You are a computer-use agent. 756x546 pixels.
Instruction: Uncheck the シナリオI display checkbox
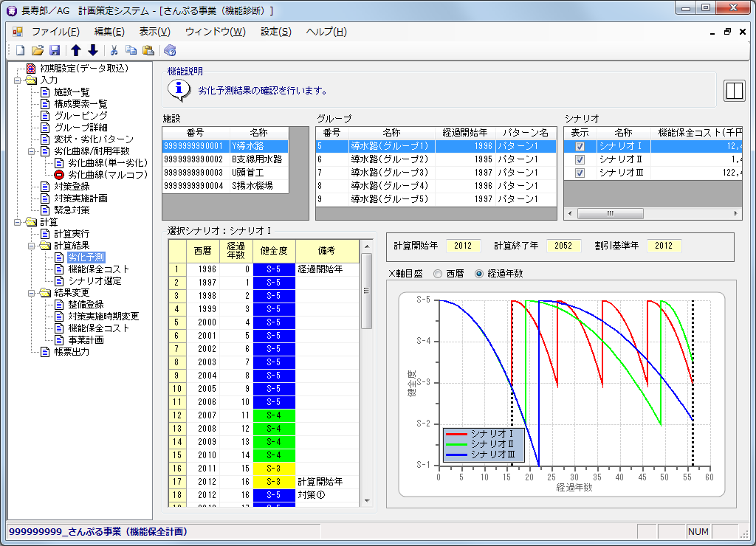coord(580,146)
